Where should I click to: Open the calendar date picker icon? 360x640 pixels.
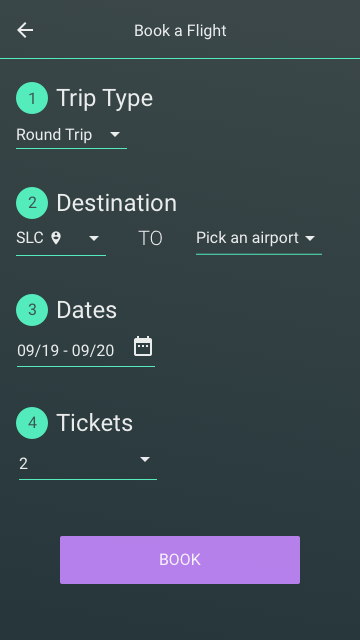(143, 347)
